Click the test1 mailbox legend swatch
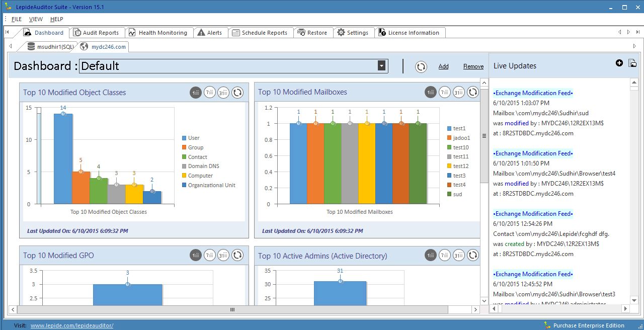Image resolution: width=644 pixels, height=330 pixels. [449, 128]
